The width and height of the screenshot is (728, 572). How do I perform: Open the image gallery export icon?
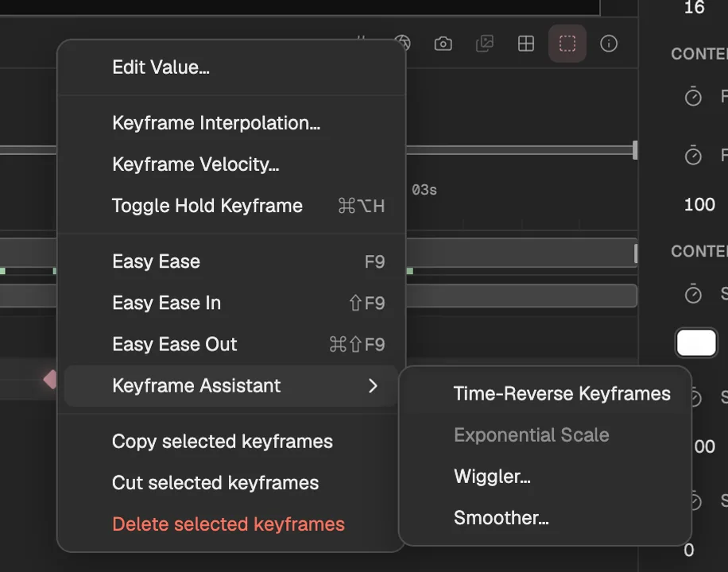tap(484, 44)
